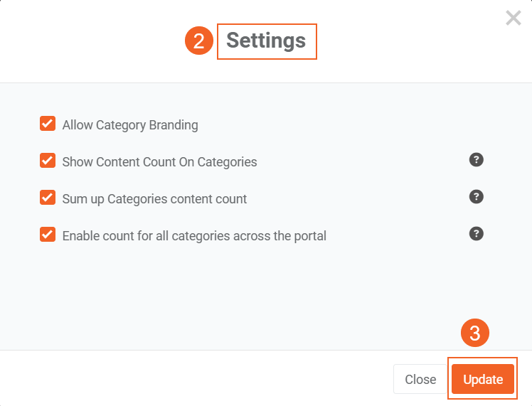Click the Allow Category Branding label text
This screenshot has width=532, height=406.
click(x=130, y=125)
